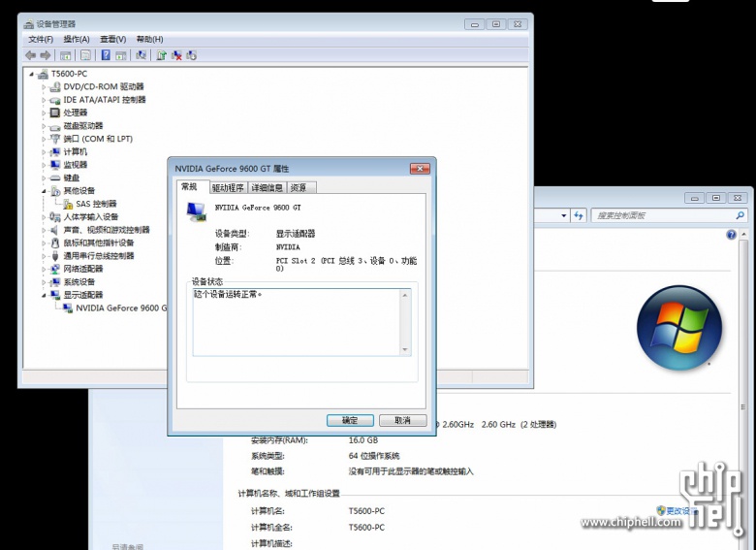Select the 人体学输入设备 tree item
756x550 pixels.
click(91, 217)
